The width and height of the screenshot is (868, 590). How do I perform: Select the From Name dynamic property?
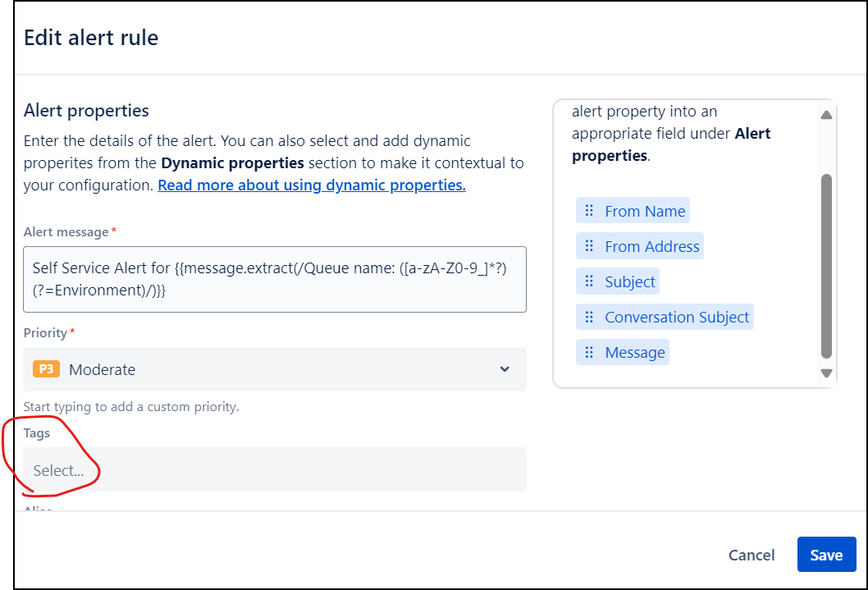pos(633,211)
